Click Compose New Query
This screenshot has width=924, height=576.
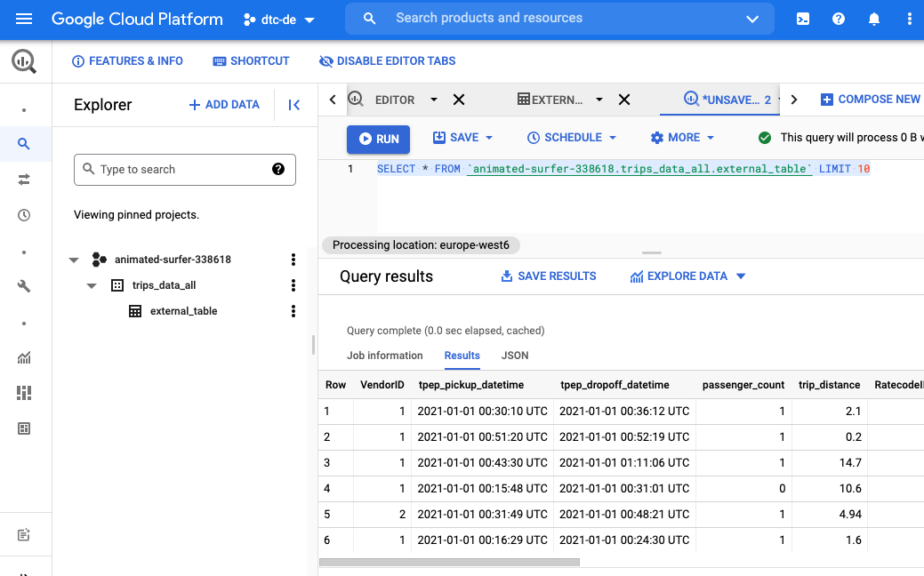[871, 100]
